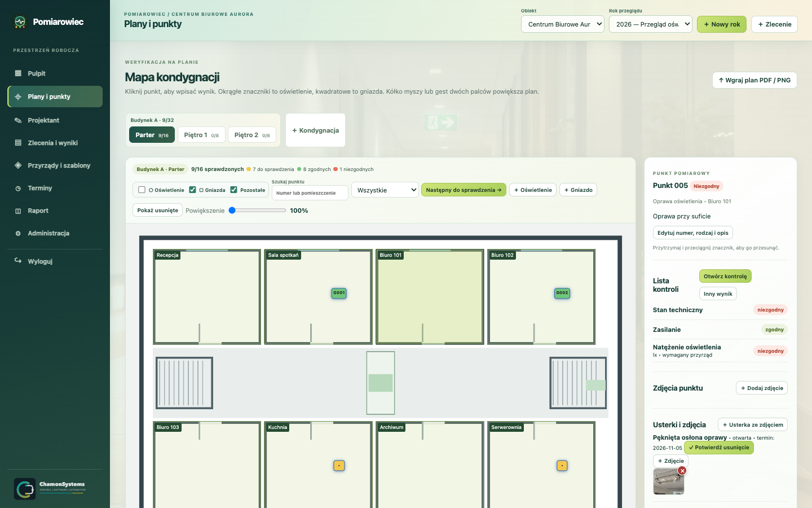Open the Rok przeglądu dropdown
Screen dimensions: 812x508
[x=651, y=24]
